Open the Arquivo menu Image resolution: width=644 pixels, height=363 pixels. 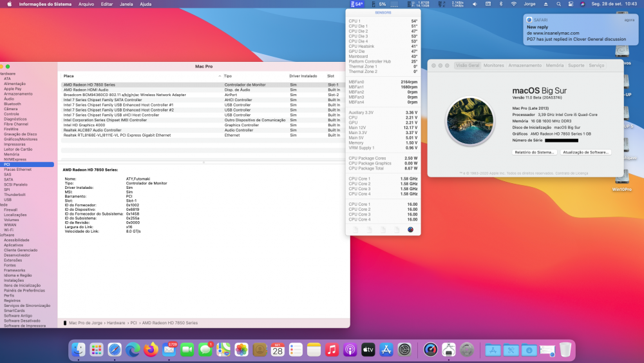(86, 4)
